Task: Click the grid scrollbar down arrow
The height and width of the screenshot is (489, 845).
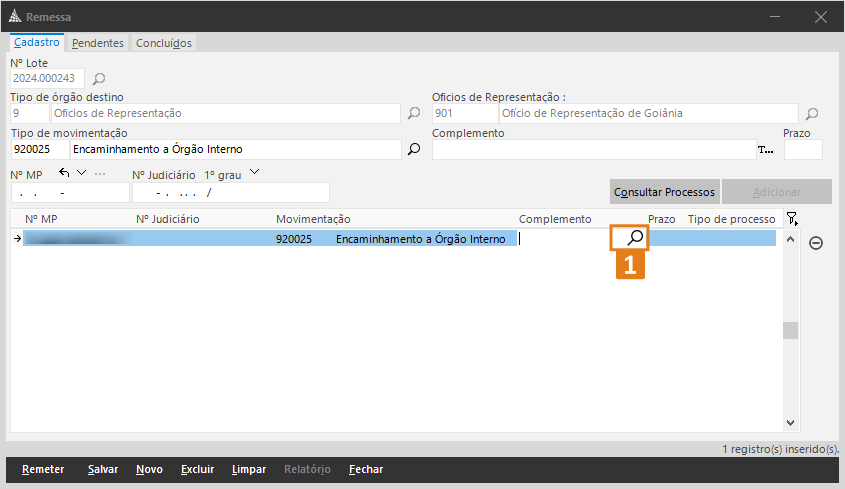Action: point(791,423)
